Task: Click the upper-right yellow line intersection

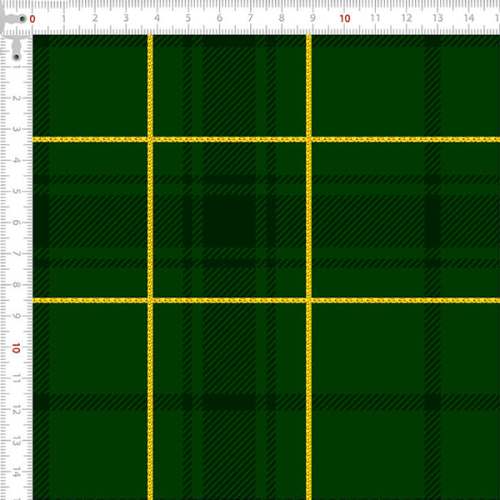Action: click(309, 139)
